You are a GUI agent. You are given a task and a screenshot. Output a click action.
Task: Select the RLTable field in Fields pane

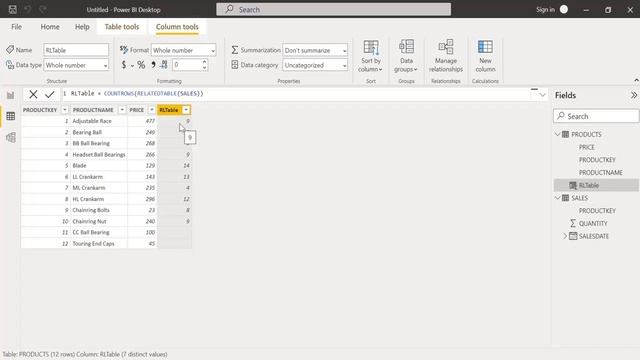(596, 185)
